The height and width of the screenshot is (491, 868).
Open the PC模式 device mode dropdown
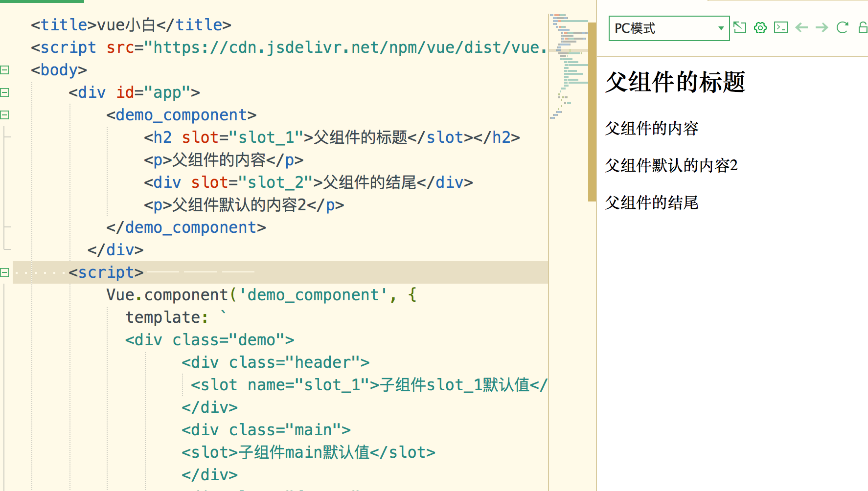coord(669,28)
